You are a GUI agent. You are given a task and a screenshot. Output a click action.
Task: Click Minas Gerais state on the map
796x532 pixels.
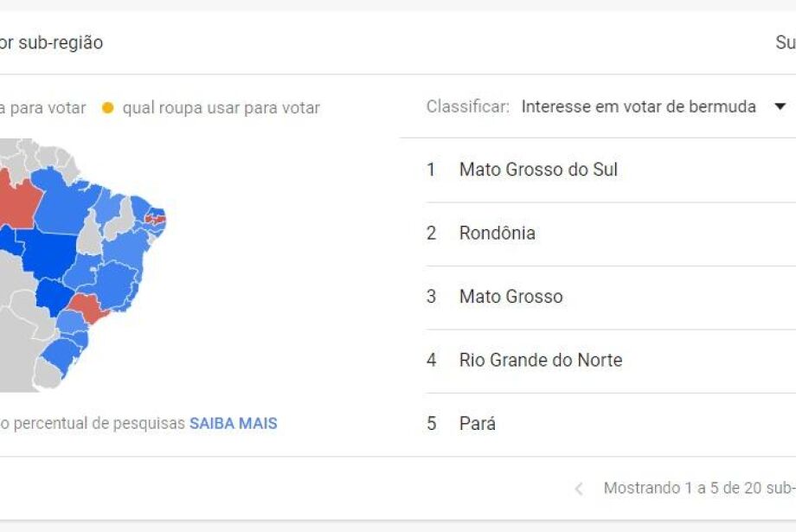(112, 283)
